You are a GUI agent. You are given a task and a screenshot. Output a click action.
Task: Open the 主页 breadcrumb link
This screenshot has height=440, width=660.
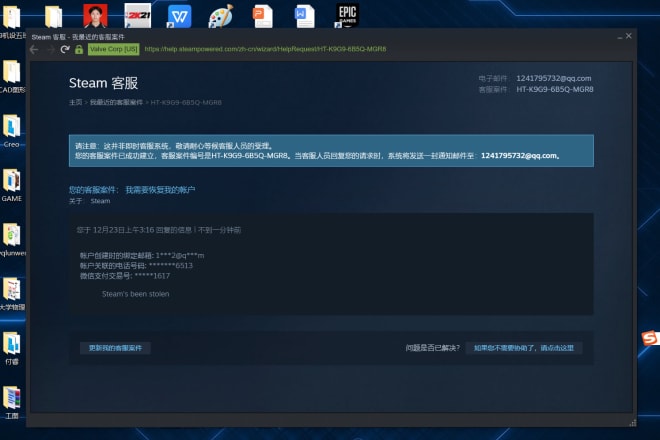click(75, 102)
